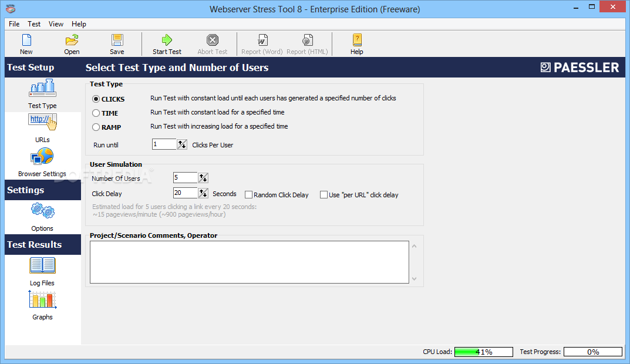
Task: Click the Test Setup section header
Action: click(x=43, y=68)
